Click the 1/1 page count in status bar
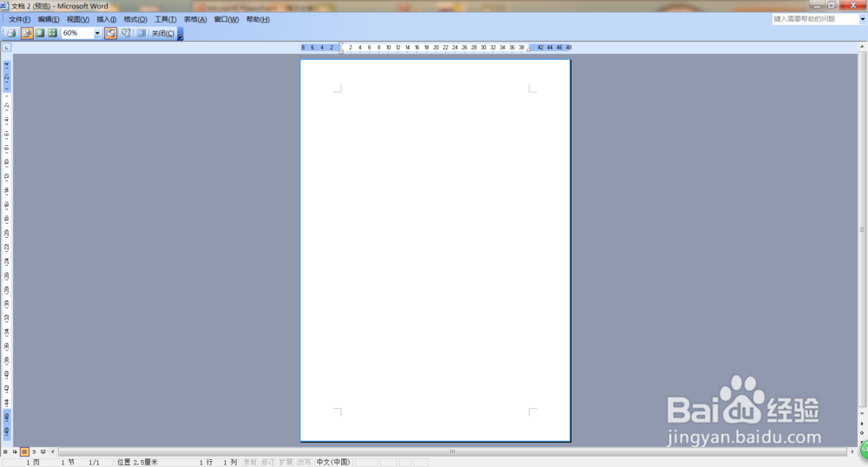Screen dimensions: 868x467 pos(94,463)
